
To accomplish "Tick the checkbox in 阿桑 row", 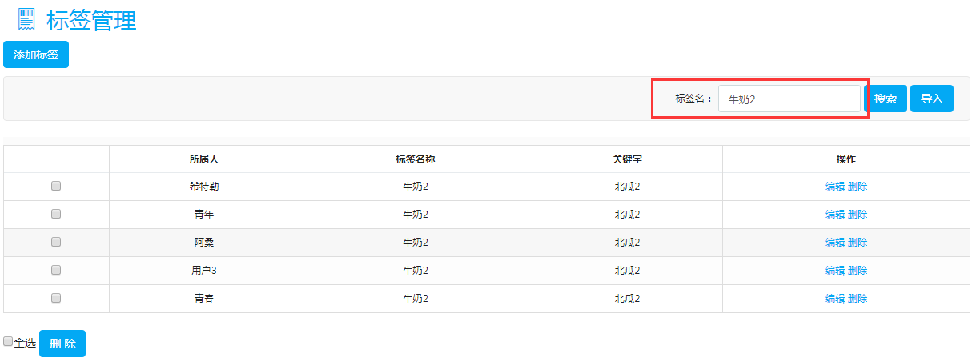I will pos(56,242).
